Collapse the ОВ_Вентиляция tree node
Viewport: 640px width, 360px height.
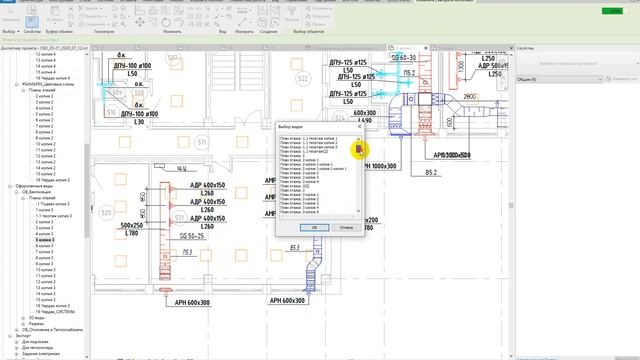tap(17, 192)
